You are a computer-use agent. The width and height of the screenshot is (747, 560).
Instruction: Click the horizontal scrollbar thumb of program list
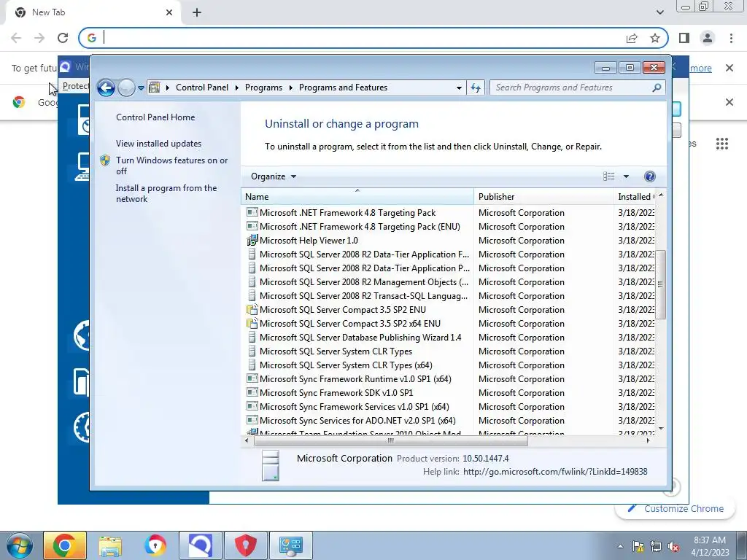391,441
